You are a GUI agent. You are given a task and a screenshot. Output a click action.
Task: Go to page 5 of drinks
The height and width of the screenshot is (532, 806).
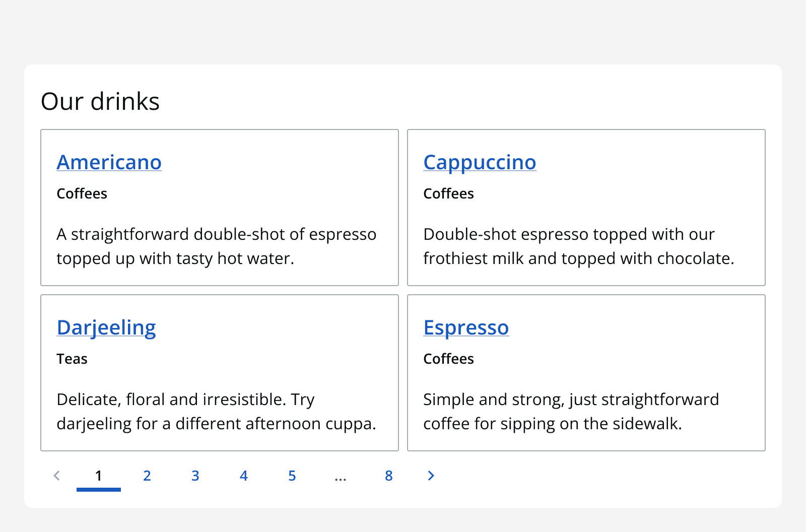[292, 476]
